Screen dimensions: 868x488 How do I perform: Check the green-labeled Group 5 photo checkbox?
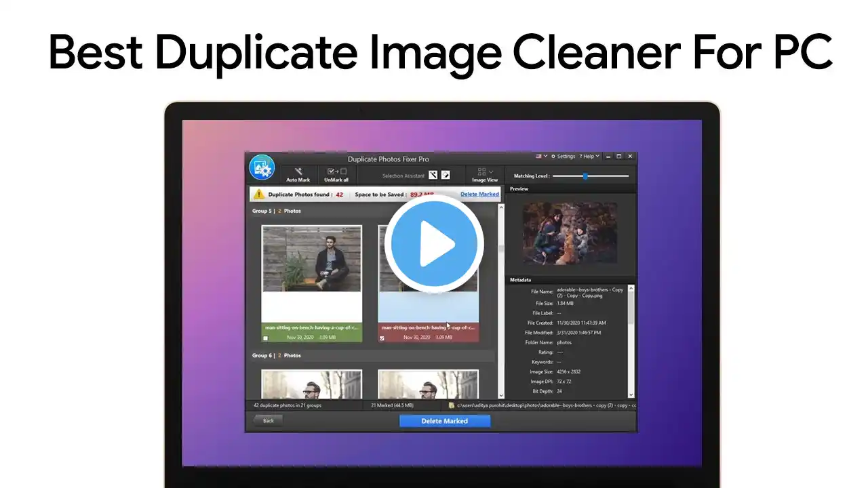(265, 338)
